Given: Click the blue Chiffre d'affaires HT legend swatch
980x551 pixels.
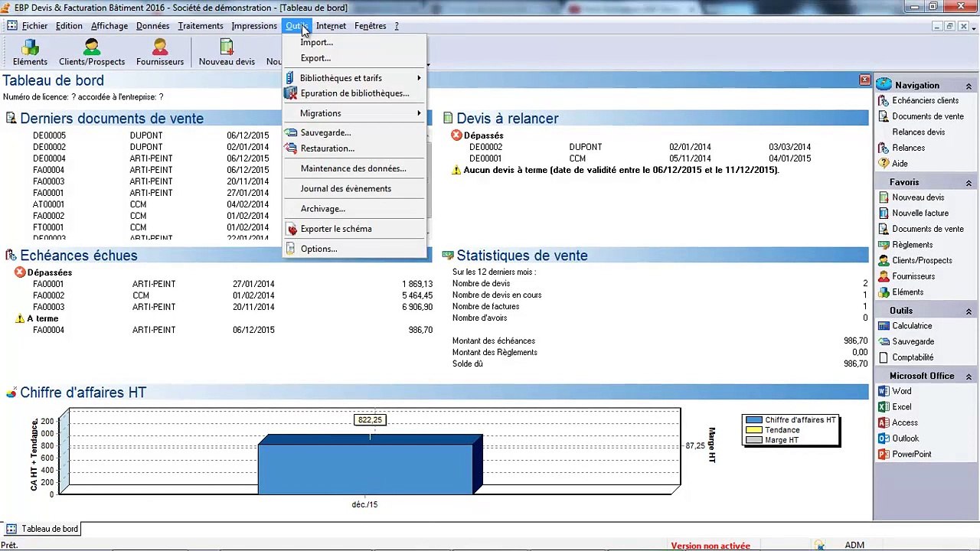Looking at the screenshot, I should coord(754,420).
